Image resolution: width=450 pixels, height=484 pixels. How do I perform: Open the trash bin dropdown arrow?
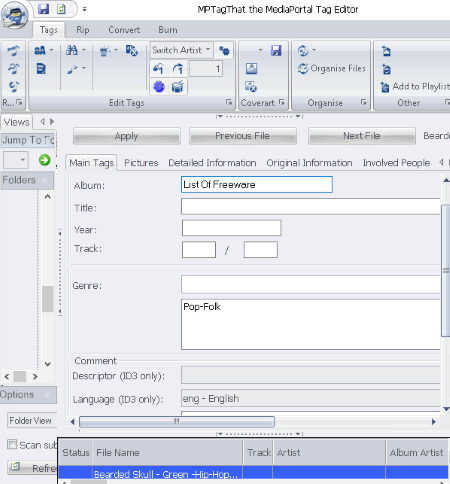tap(116, 50)
